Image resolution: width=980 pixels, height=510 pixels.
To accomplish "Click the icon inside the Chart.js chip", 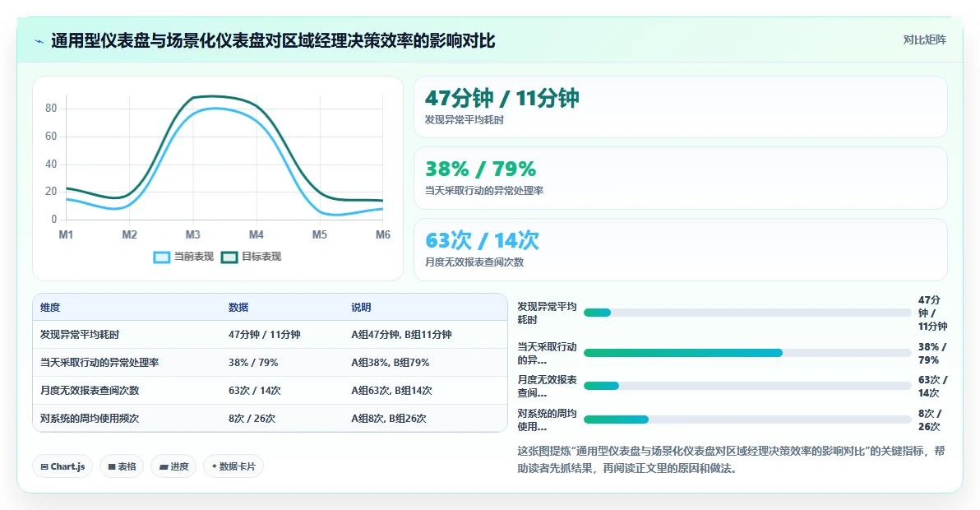I will [x=44, y=467].
